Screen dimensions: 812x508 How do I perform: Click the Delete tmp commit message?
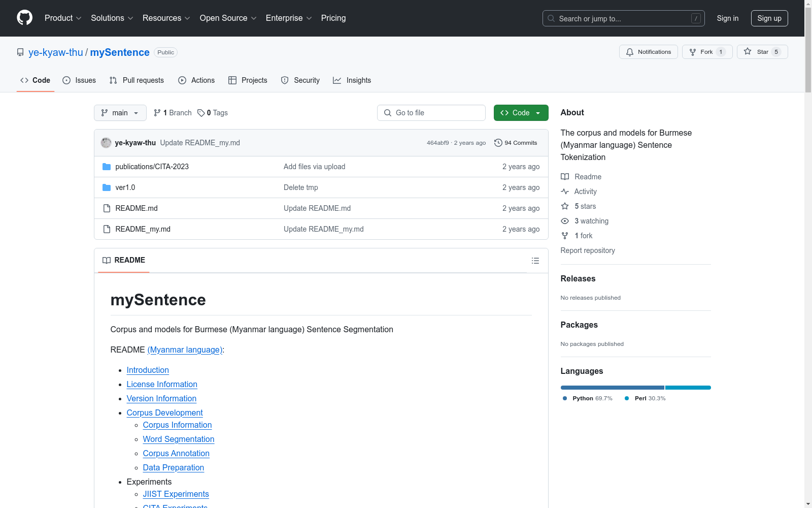click(x=301, y=187)
